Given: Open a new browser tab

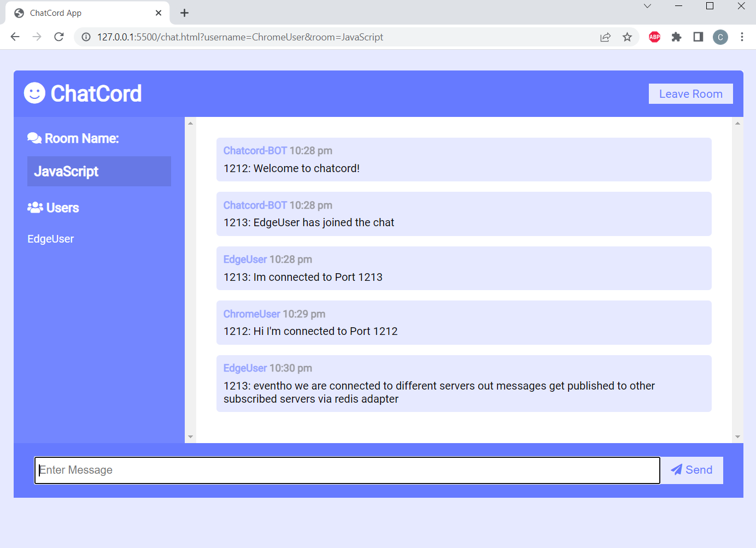Looking at the screenshot, I should (x=184, y=13).
